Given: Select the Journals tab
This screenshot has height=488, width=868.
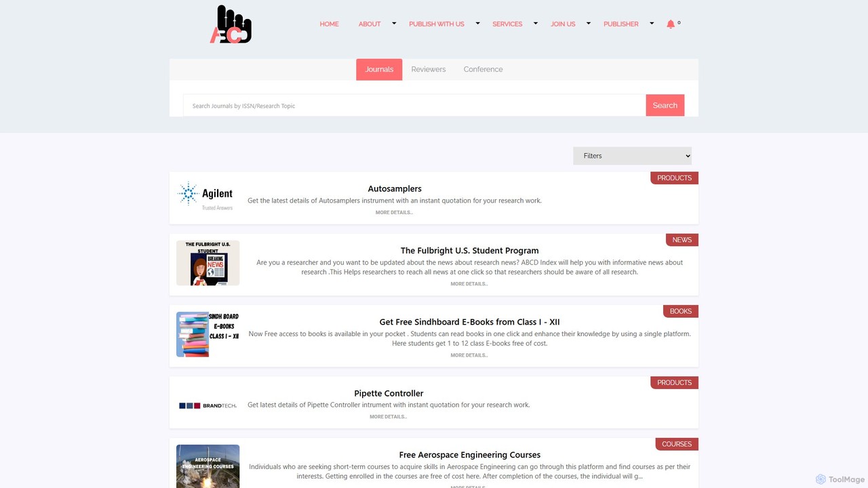Looking at the screenshot, I should [x=379, y=69].
